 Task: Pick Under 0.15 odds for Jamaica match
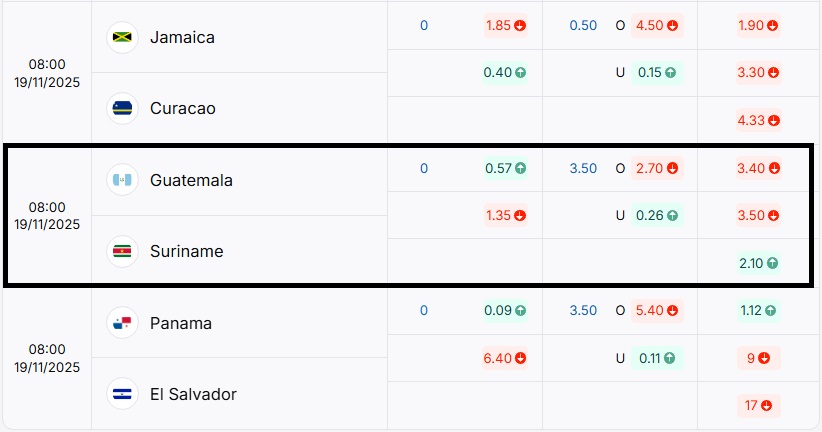point(657,72)
